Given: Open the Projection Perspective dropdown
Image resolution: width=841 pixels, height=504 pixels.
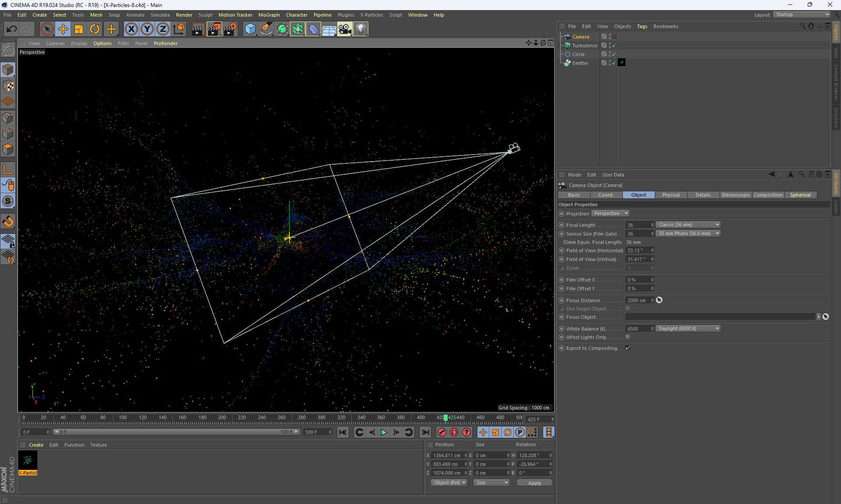Looking at the screenshot, I should pos(611,214).
